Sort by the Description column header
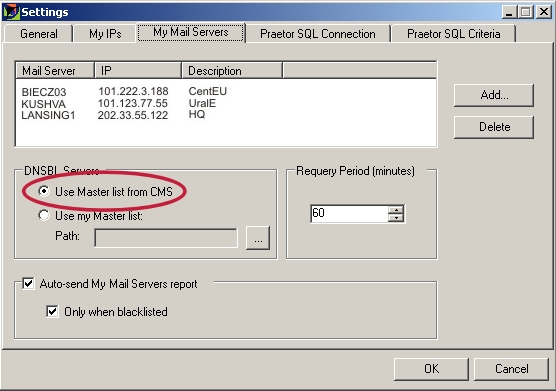This screenshot has width=556, height=391. click(232, 71)
